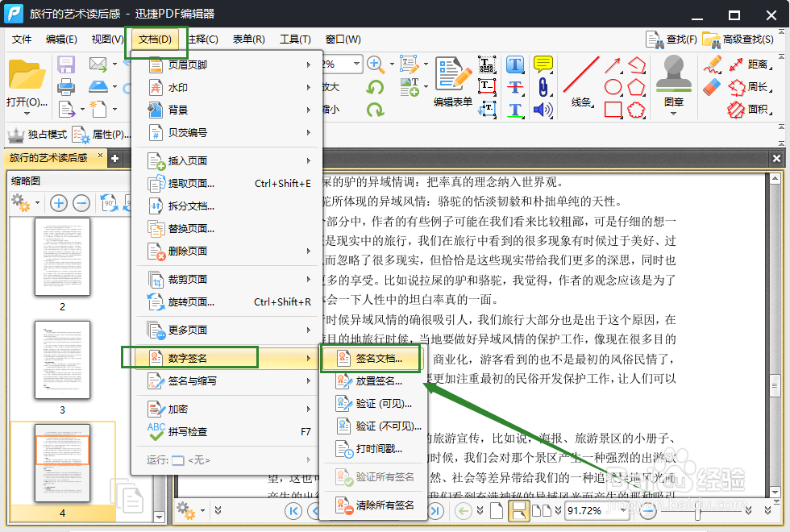This screenshot has height=532, width=790.
Task: Select the 面积 area tool
Action: click(x=750, y=110)
